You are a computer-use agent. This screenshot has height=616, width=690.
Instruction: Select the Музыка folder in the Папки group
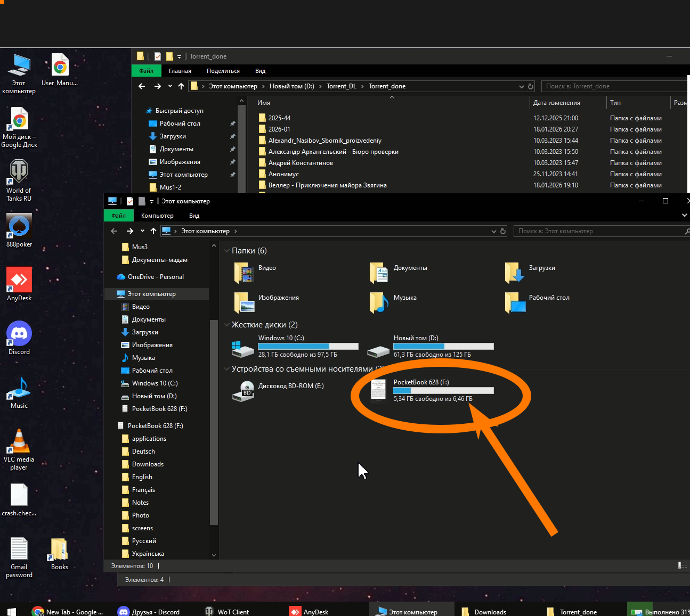coord(393,302)
